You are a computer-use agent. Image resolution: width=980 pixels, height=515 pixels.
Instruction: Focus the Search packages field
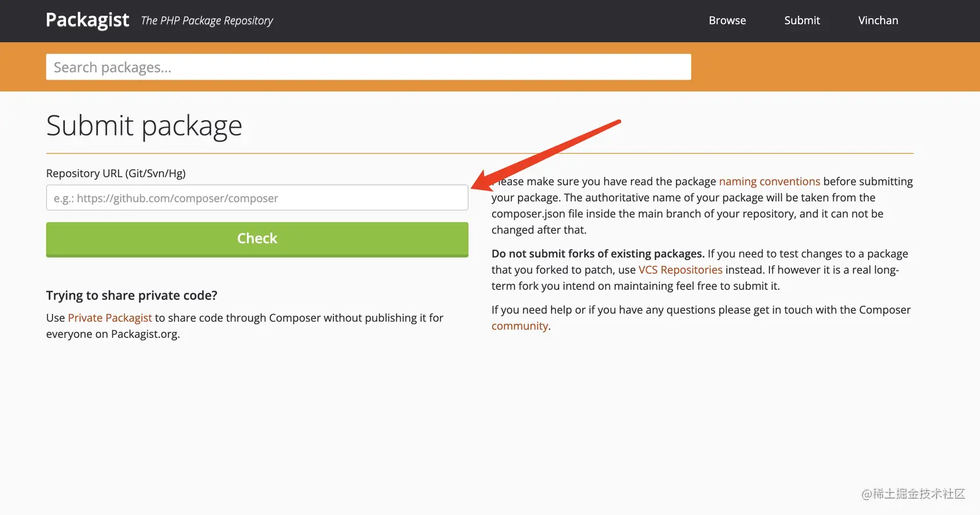pyautogui.click(x=368, y=67)
